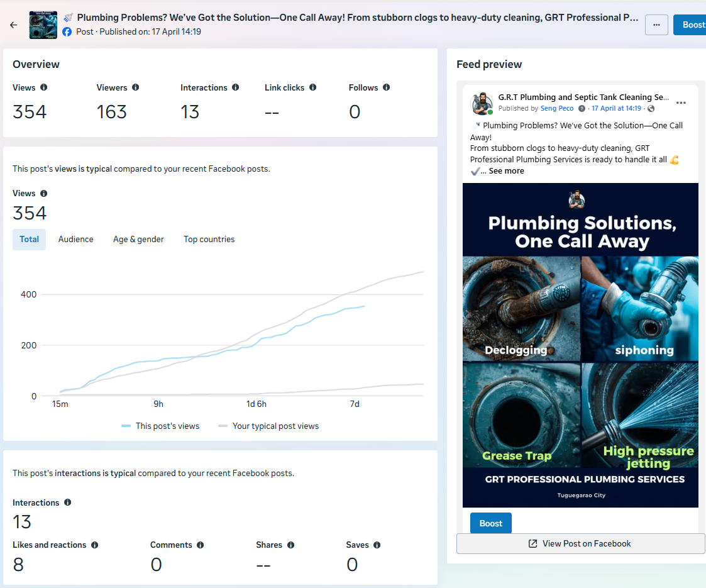Click the 7d label on the chart axis
The width and height of the screenshot is (706, 588).
355,404
